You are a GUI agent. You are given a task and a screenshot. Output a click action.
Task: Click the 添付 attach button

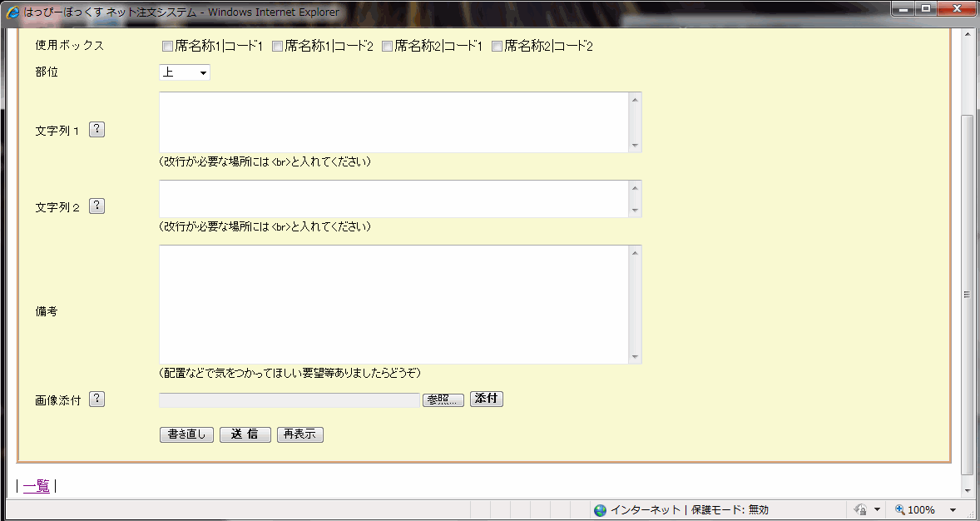click(486, 399)
